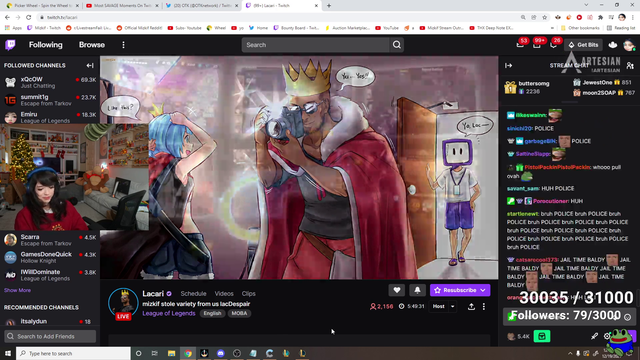Click the Get Bits button

[584, 45]
